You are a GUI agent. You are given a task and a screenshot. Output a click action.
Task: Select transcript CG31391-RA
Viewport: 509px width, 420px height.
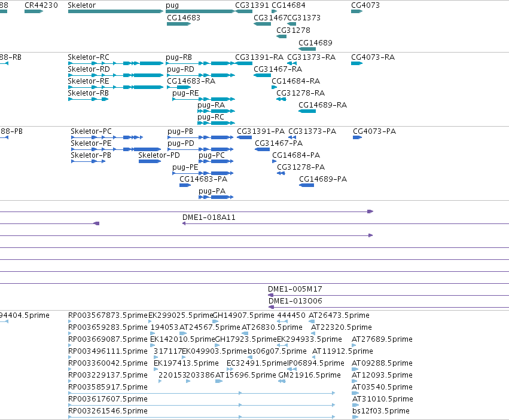pos(260,57)
